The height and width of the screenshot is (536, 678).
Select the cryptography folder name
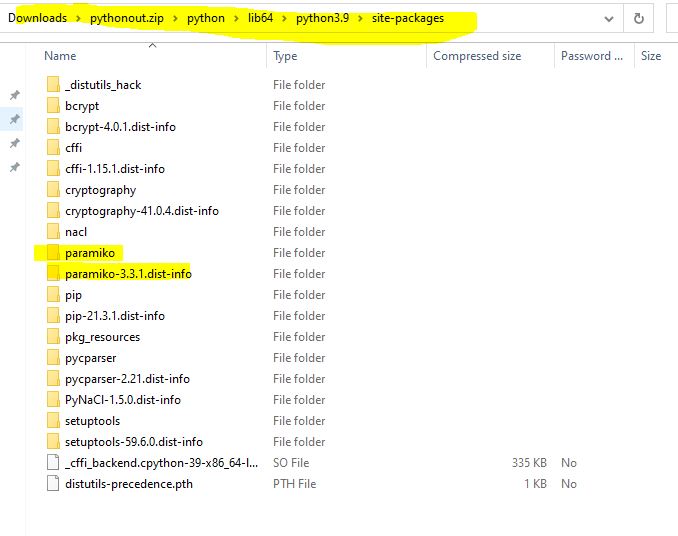click(x=100, y=190)
